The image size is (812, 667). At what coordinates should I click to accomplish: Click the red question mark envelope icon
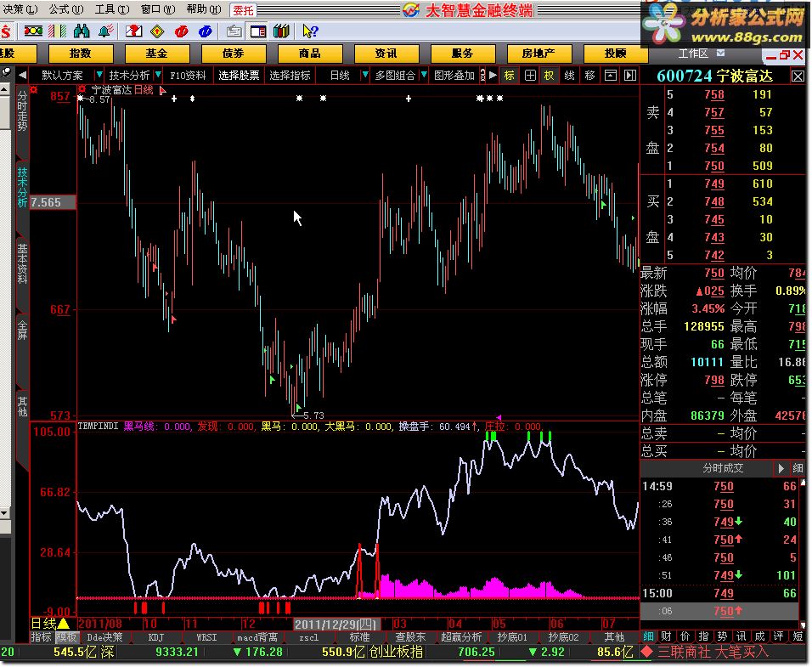tap(133, 31)
